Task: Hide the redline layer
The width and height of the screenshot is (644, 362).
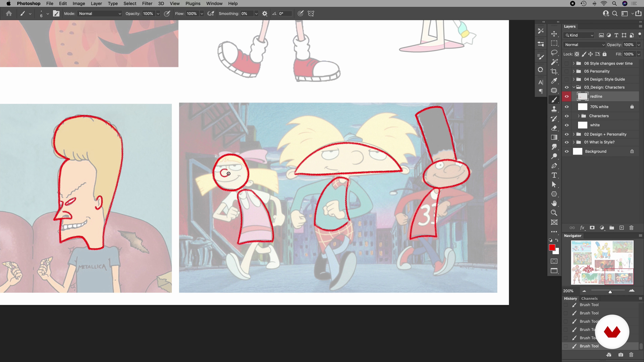Action: pyautogui.click(x=567, y=96)
